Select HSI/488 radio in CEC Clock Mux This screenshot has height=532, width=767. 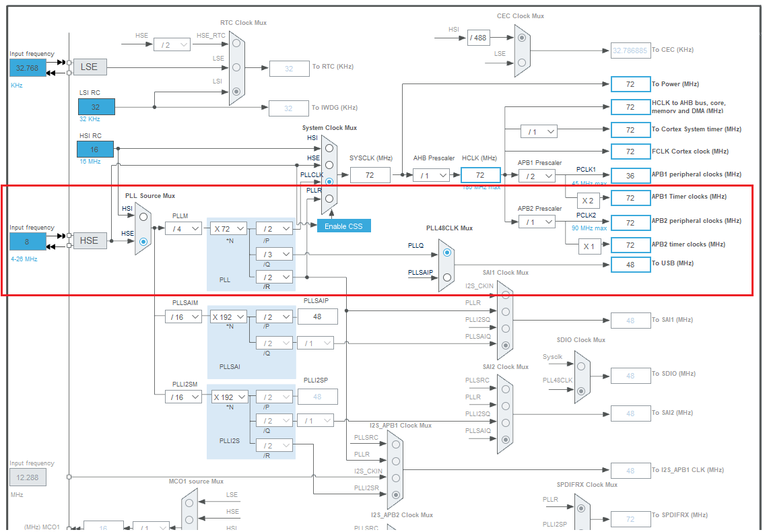click(x=522, y=38)
